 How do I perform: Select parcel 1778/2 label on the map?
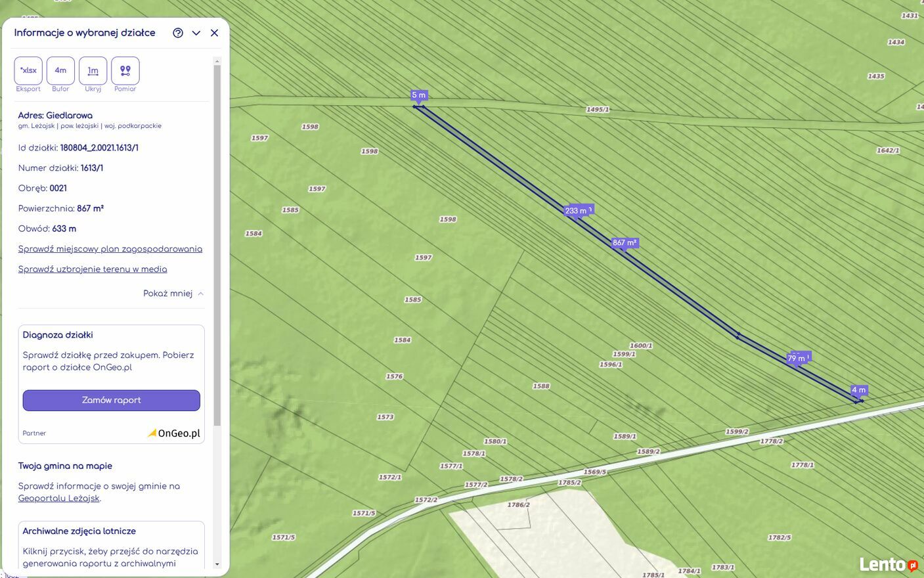coord(772,441)
